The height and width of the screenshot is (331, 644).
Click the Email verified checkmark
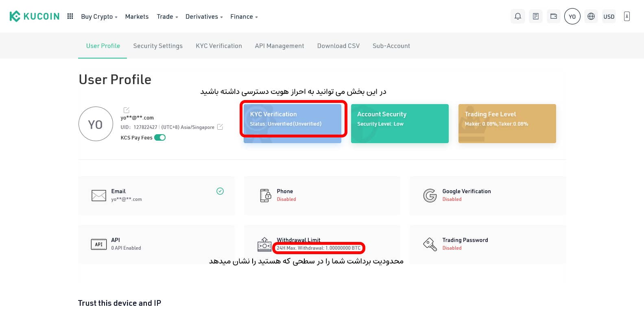tap(220, 191)
